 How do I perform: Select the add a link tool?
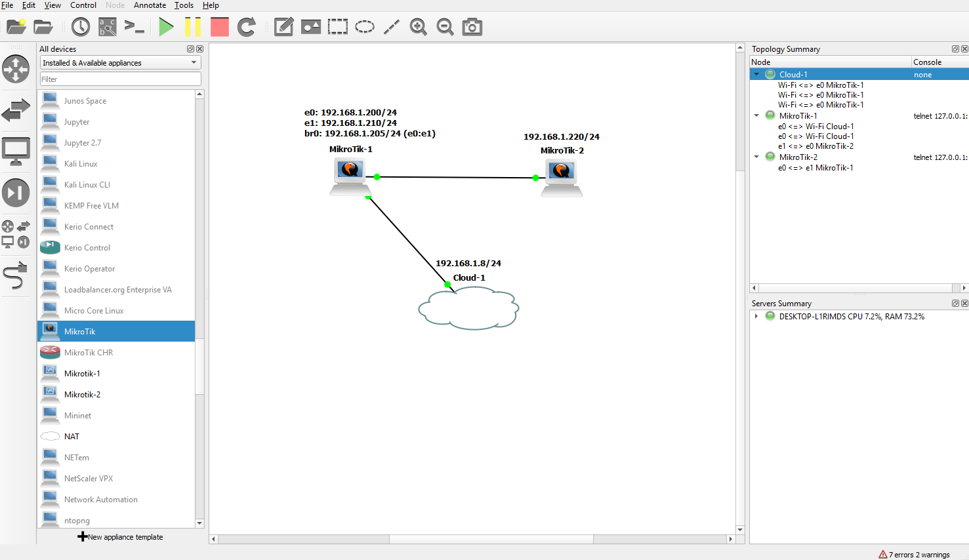click(x=391, y=27)
